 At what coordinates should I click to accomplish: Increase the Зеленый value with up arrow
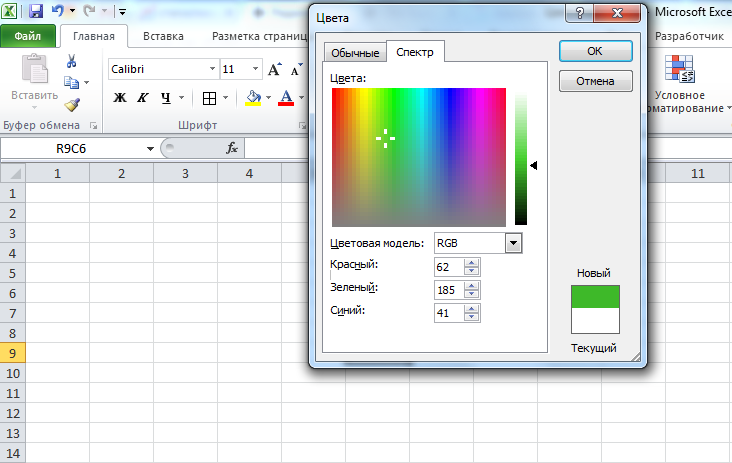[472, 286]
